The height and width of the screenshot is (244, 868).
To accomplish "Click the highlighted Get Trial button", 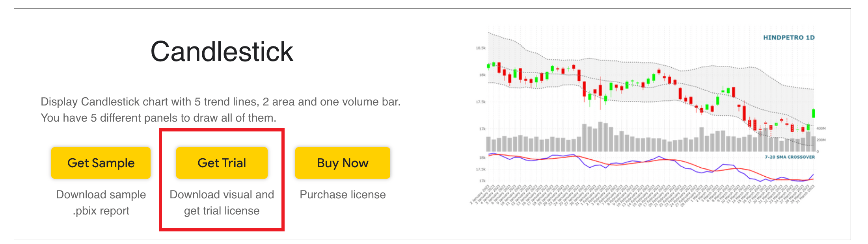I will tap(222, 163).
